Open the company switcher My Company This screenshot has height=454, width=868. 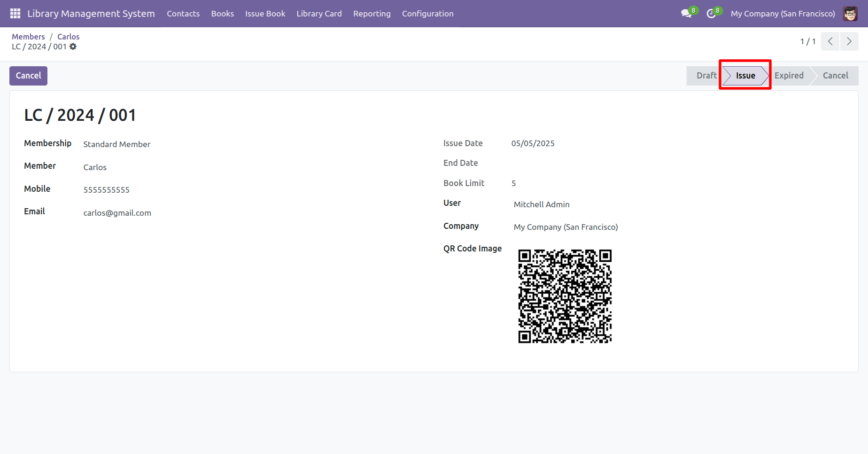(783, 14)
